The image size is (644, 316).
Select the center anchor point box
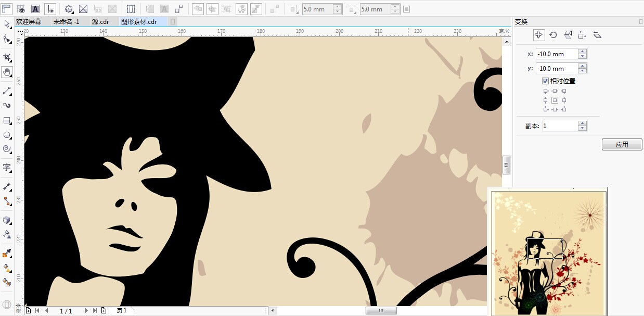555,100
